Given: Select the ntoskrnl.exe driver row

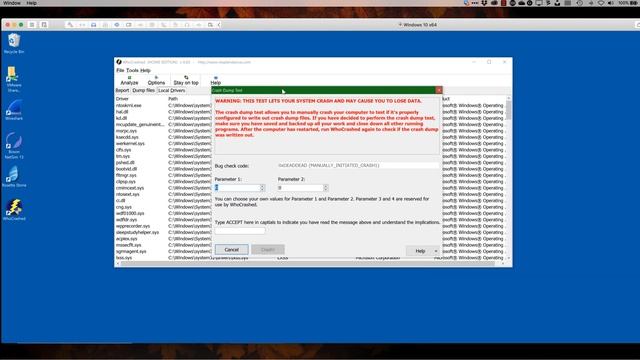Looking at the screenshot, I should click(129, 105).
